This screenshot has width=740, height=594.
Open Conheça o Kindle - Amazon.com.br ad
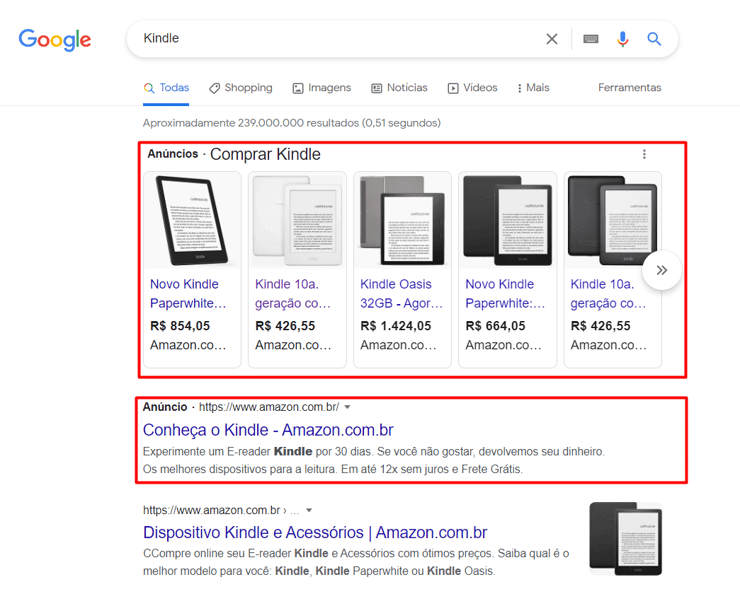tap(268, 430)
